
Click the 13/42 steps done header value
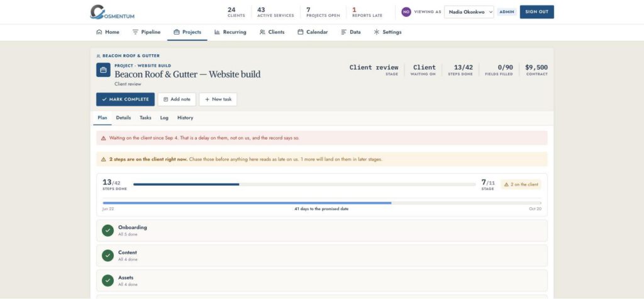pos(464,67)
